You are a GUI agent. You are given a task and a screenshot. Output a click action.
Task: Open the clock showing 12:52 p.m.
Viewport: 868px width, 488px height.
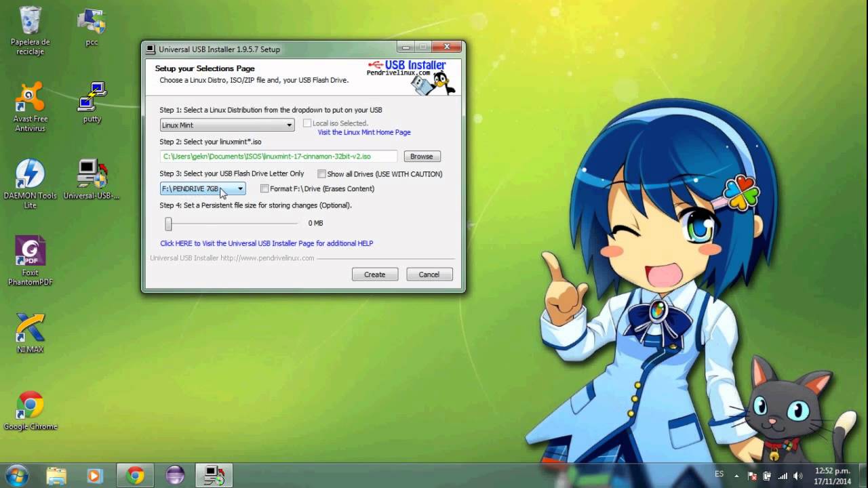click(833, 476)
